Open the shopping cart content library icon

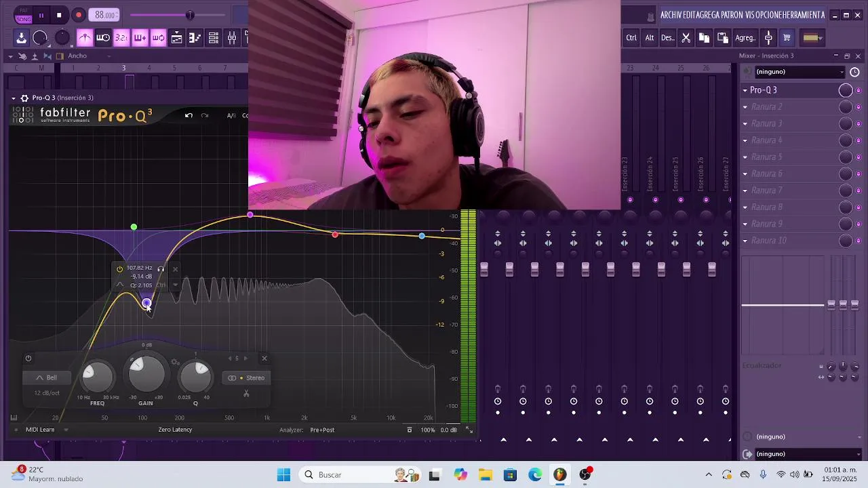(x=787, y=38)
